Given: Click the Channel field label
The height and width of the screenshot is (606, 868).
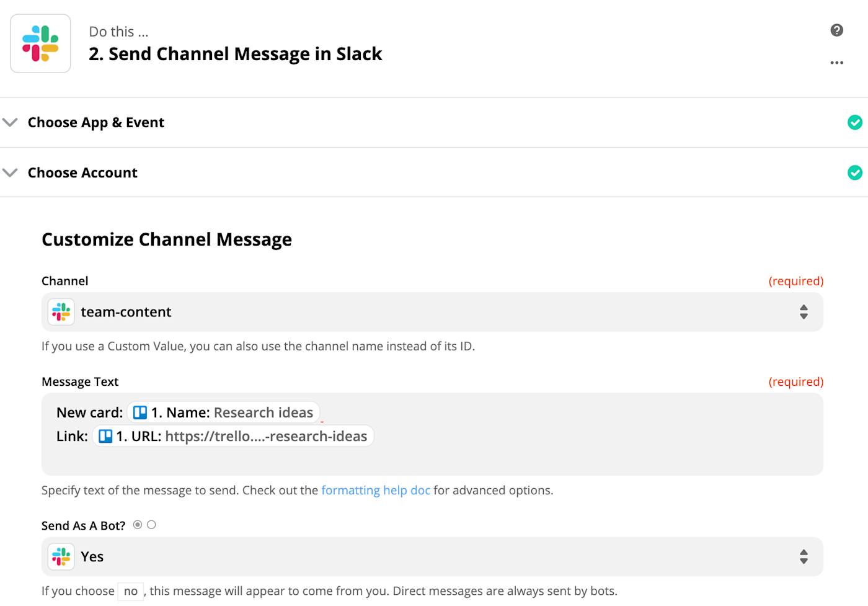Looking at the screenshot, I should pyautogui.click(x=65, y=281).
